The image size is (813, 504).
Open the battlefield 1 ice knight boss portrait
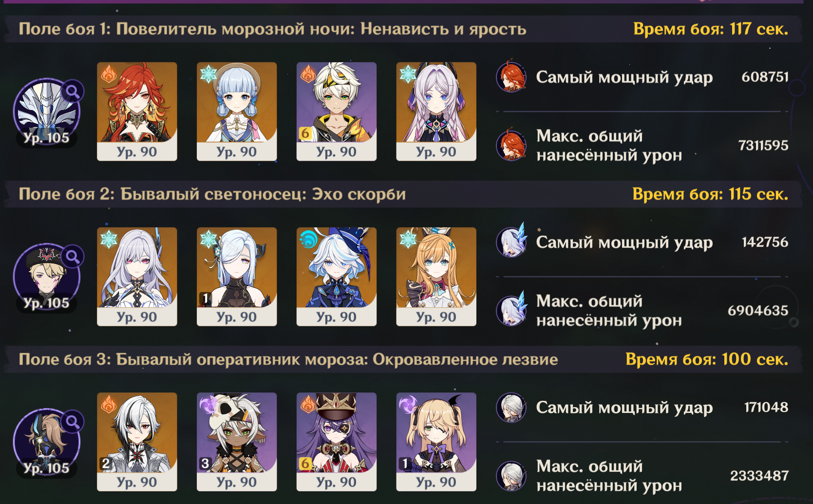pyautogui.click(x=47, y=112)
